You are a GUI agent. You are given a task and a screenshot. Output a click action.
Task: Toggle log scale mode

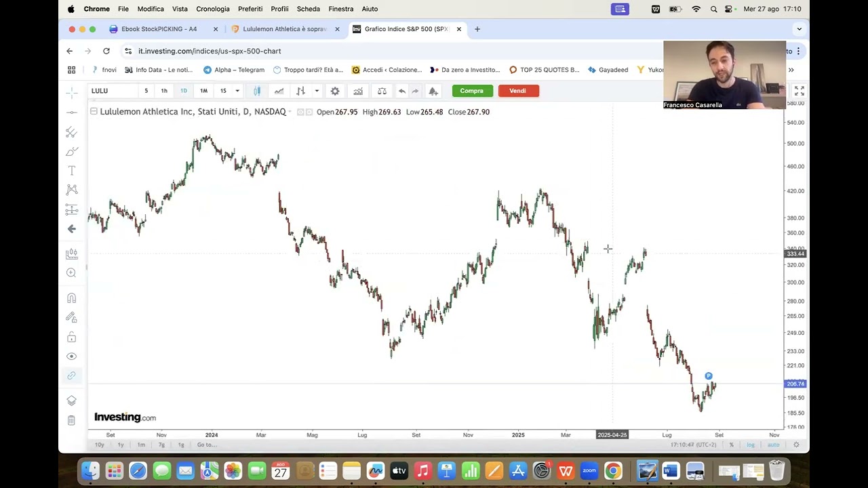point(751,445)
